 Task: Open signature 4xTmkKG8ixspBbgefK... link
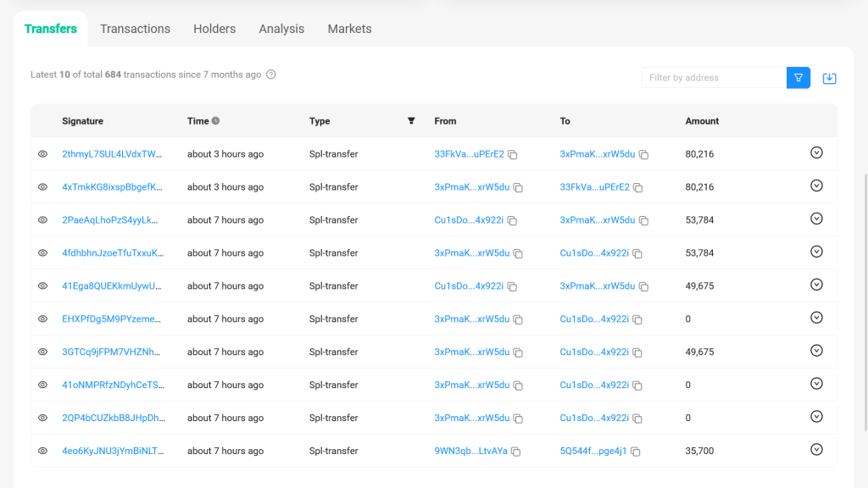[x=113, y=187]
